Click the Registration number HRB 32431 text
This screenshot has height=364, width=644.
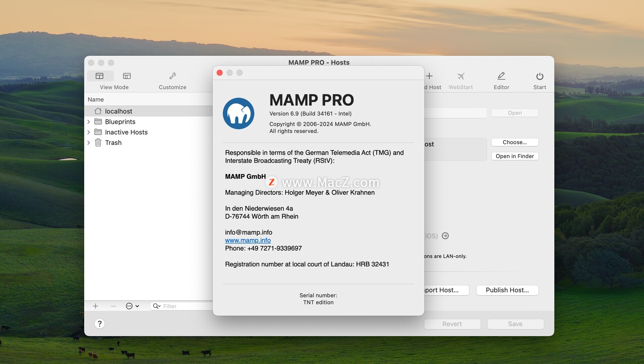[307, 264]
